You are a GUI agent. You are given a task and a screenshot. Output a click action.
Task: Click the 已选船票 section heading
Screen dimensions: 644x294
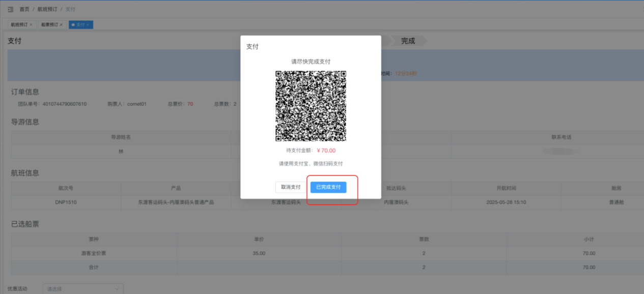(25, 224)
